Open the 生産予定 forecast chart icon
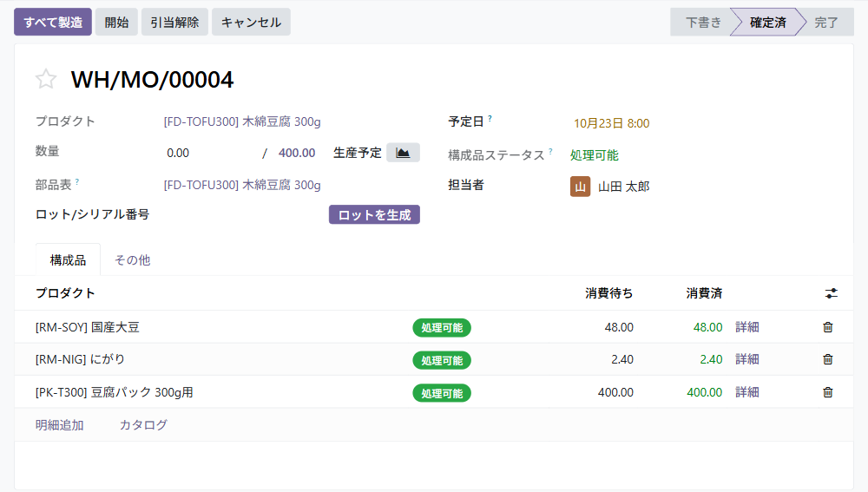The width and height of the screenshot is (868, 492). (403, 153)
